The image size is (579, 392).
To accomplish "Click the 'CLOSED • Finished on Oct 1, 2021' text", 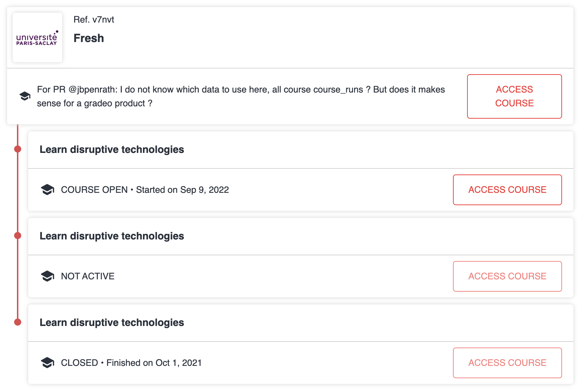I will pyautogui.click(x=131, y=363).
